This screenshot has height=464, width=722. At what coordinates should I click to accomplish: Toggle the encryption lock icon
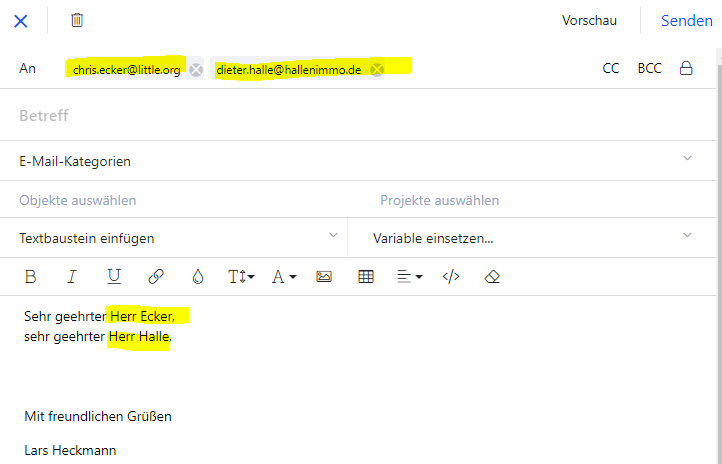pyautogui.click(x=686, y=69)
